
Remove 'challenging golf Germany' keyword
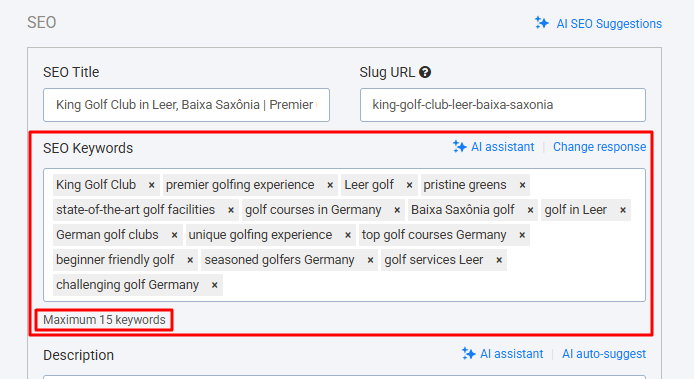[x=214, y=285]
